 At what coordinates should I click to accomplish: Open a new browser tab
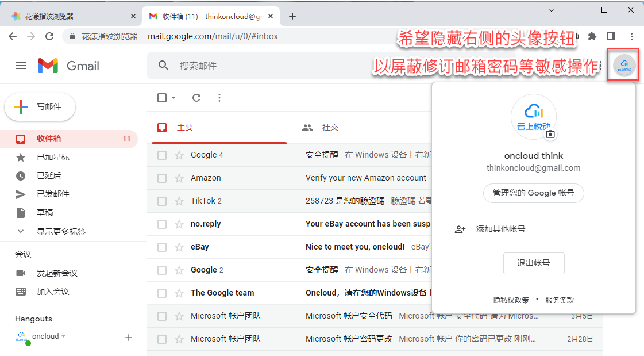pyautogui.click(x=292, y=16)
